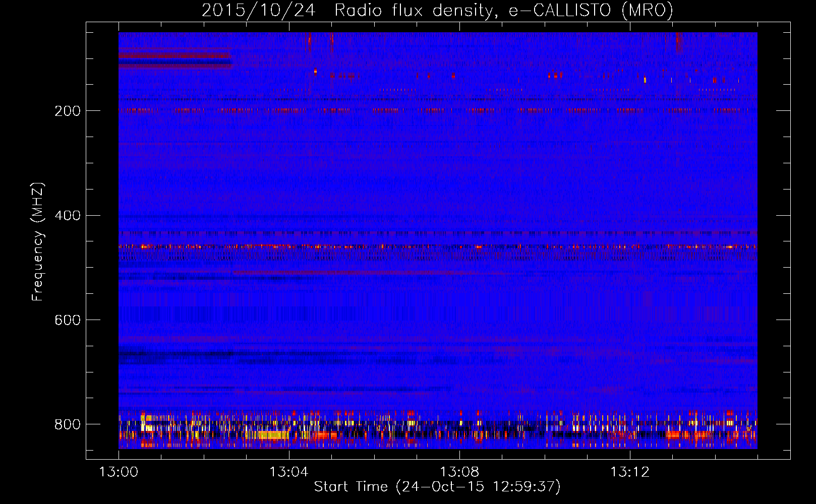
Task: Click the 600 frequency tick label
Action: [x=68, y=321]
